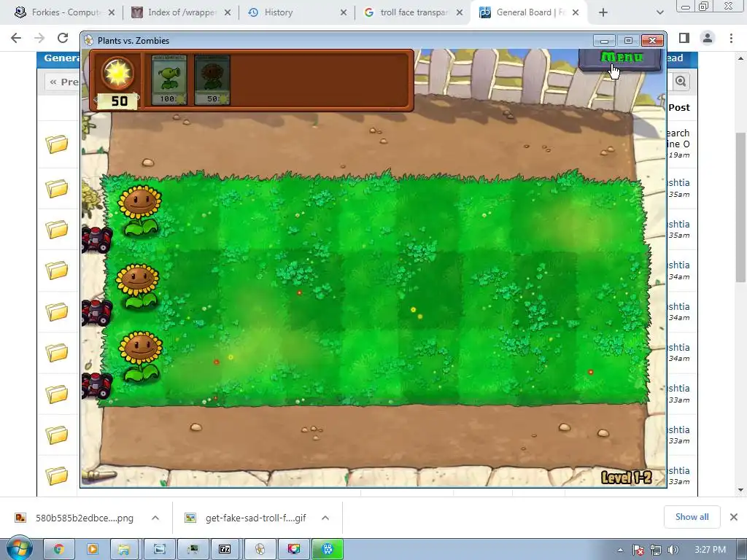
Task: Click the lawn mower in the top row
Action: [x=97, y=239]
